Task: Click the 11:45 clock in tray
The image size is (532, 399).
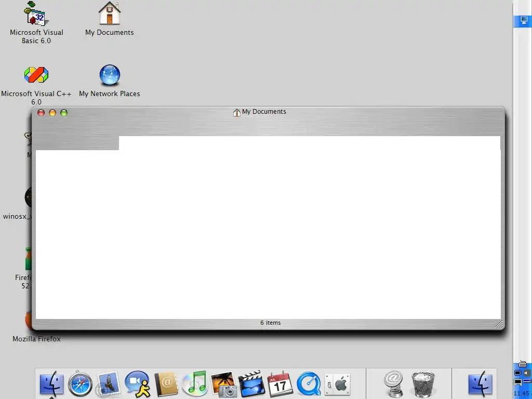Action: (522, 394)
